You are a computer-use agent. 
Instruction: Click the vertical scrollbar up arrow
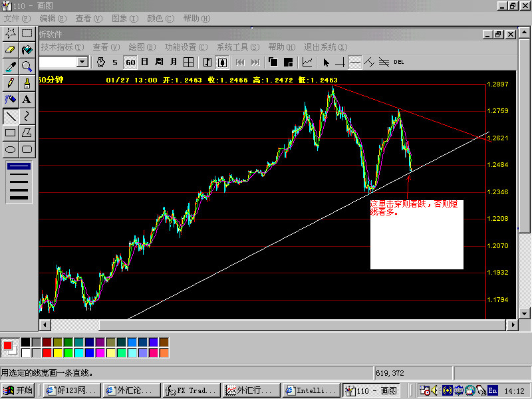pyautogui.click(x=524, y=33)
